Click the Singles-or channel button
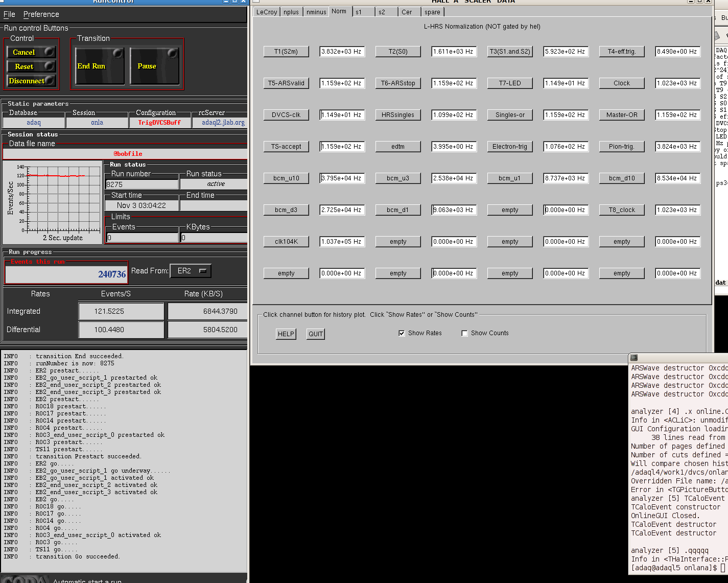This screenshot has width=728, height=583. pyautogui.click(x=510, y=115)
